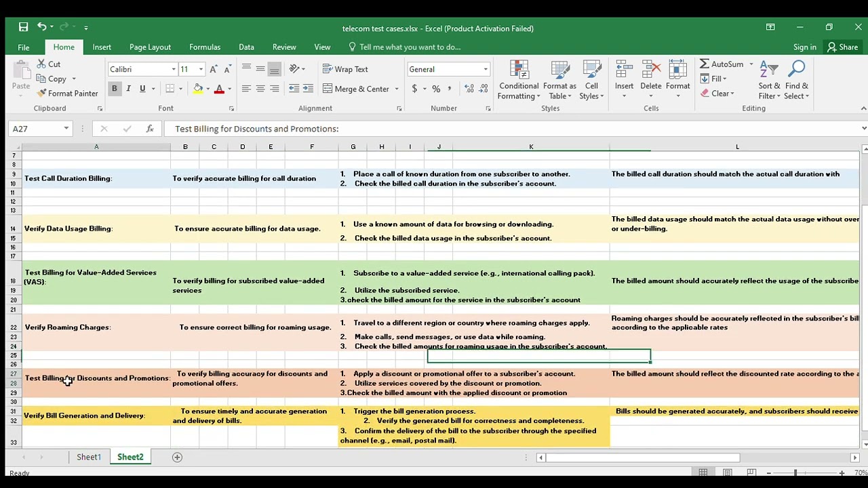Switch to the Insert tab
Image resolution: width=868 pixels, height=488 pixels.
[102, 47]
